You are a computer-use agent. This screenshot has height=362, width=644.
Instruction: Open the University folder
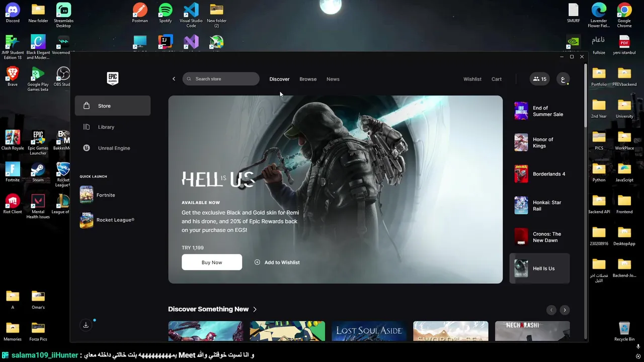click(x=624, y=109)
